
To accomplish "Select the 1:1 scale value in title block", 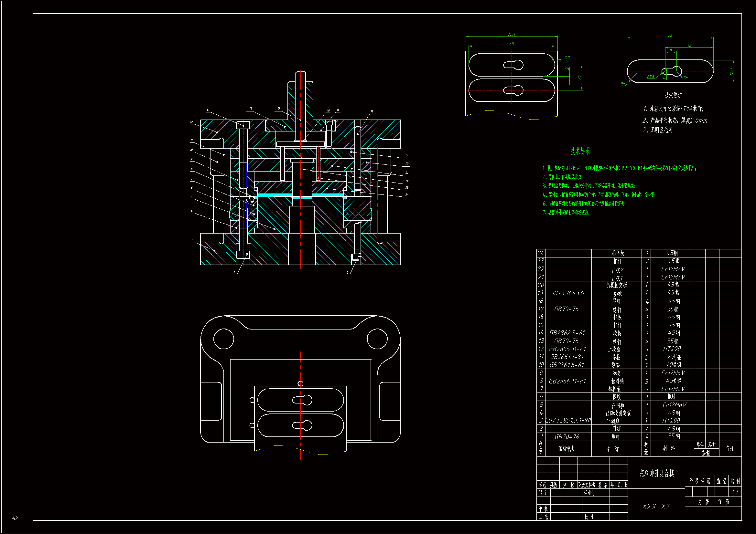I will (735, 492).
